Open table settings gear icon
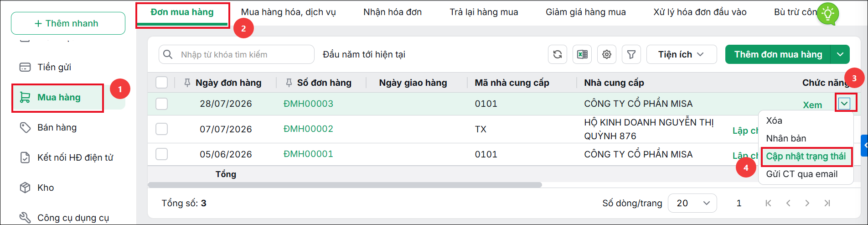 click(607, 54)
